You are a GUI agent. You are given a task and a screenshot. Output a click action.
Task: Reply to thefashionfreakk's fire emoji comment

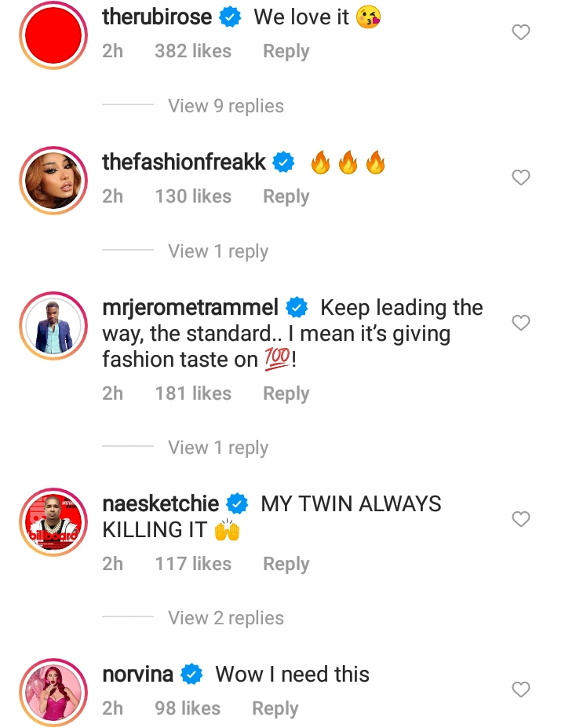click(286, 196)
